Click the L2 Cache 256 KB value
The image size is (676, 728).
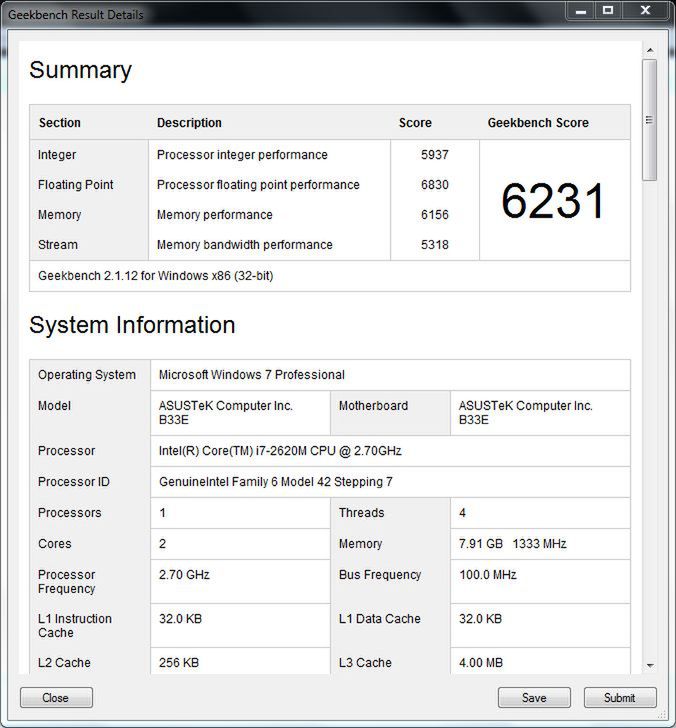(x=179, y=663)
